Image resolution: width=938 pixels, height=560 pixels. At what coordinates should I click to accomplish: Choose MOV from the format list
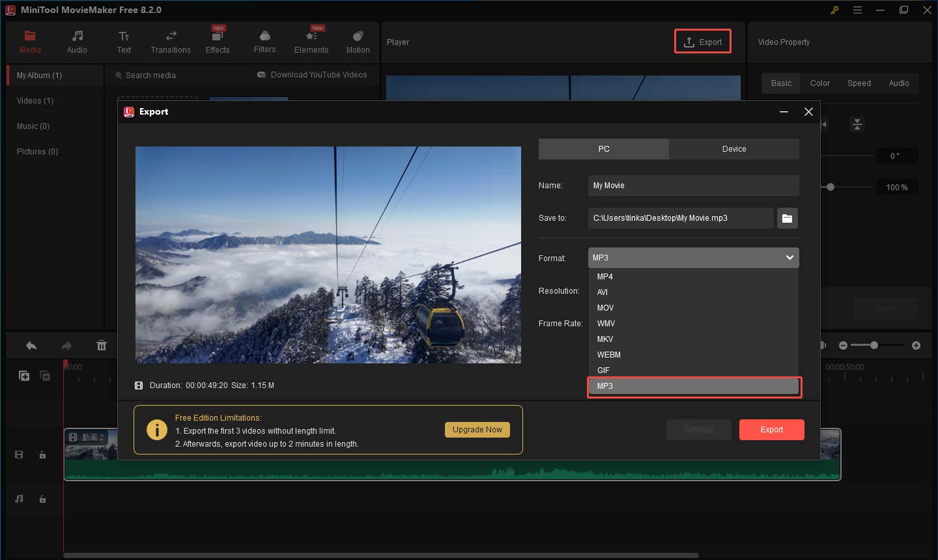[693, 308]
